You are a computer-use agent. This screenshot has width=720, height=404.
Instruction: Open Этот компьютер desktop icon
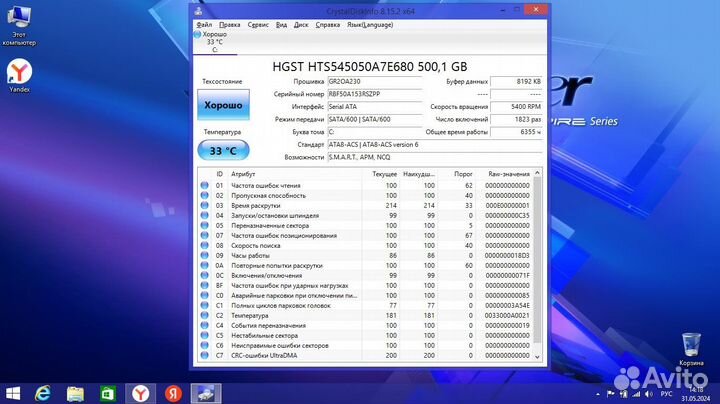pyautogui.click(x=20, y=27)
